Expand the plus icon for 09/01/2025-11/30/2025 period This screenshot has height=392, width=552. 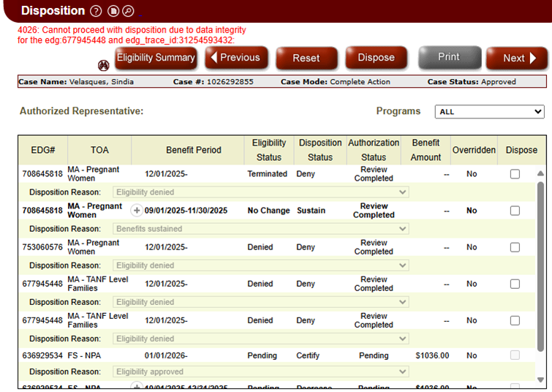click(x=136, y=211)
